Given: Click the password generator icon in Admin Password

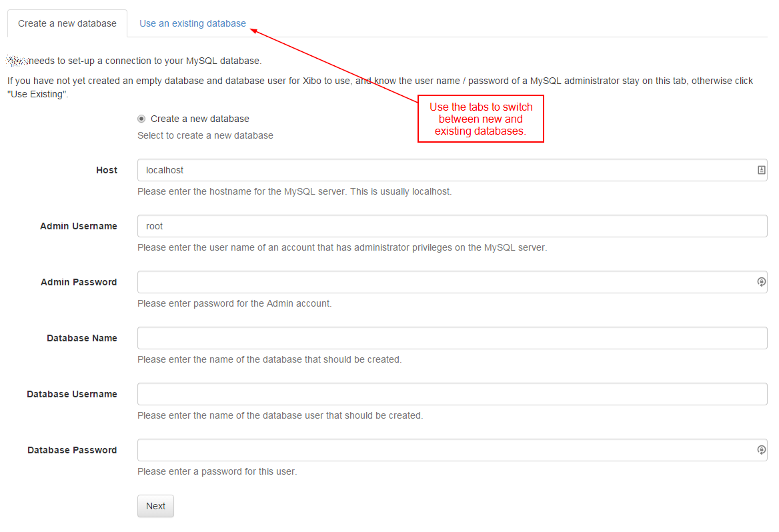Looking at the screenshot, I should [x=761, y=282].
